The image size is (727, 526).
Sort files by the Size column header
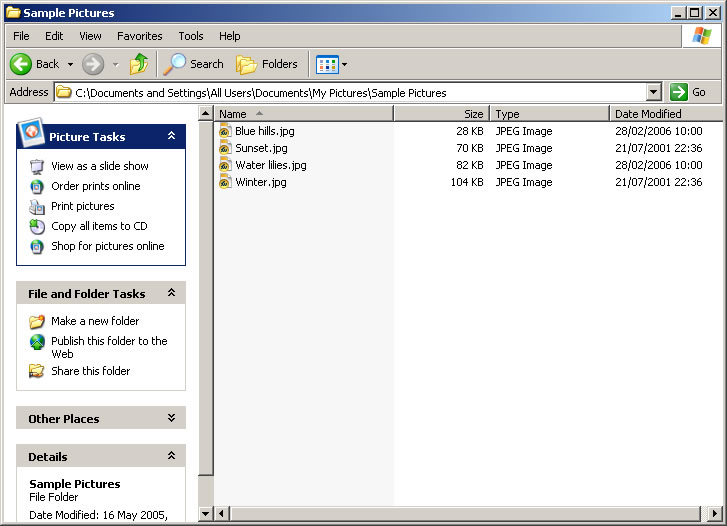pos(441,114)
